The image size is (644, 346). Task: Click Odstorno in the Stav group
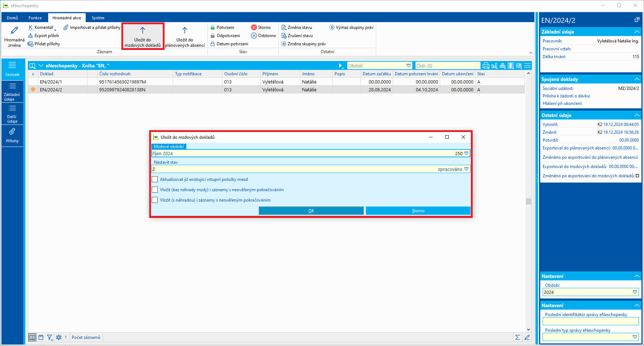263,36
